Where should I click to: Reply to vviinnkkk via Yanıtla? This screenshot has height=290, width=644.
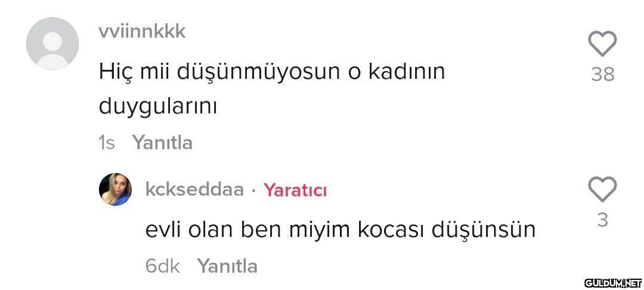coord(162,143)
